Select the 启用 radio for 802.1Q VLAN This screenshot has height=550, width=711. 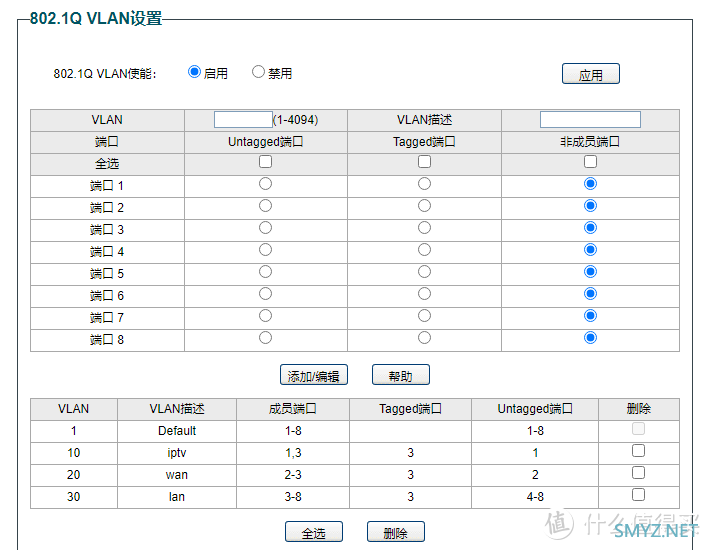click(x=194, y=72)
